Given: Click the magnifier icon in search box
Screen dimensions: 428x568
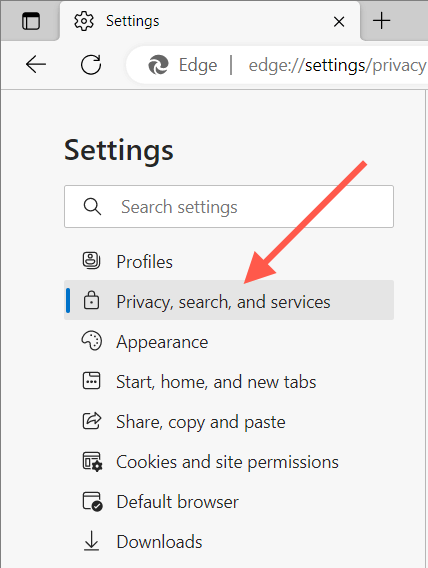Looking at the screenshot, I should pyautogui.click(x=92, y=207).
